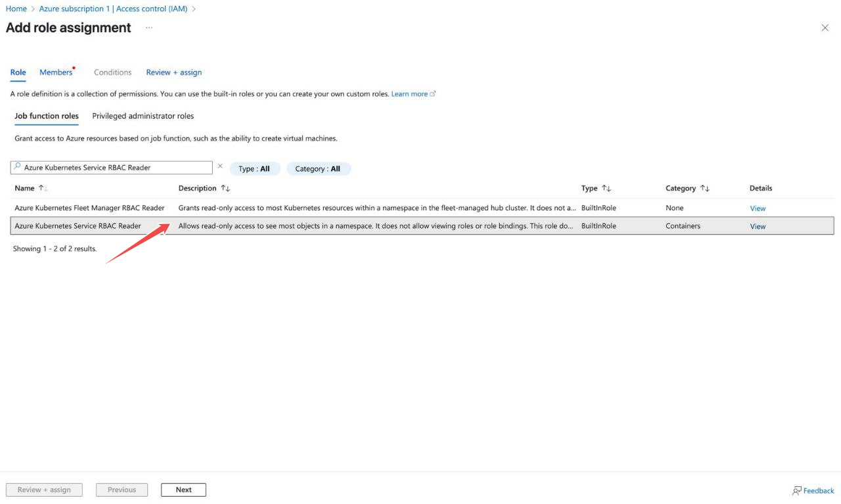841x504 pixels.
Task: Sort roles by Description column arrows
Action: coord(225,189)
